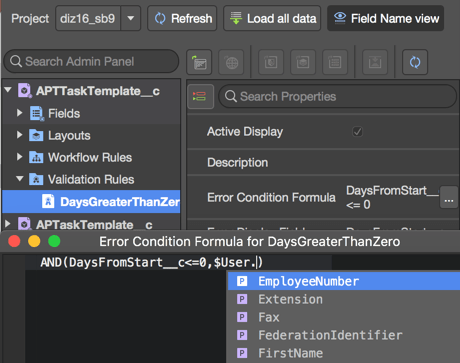The image size is (460, 363).
Task: Minimize the Error Condition Formula window
Action: tap(34, 241)
